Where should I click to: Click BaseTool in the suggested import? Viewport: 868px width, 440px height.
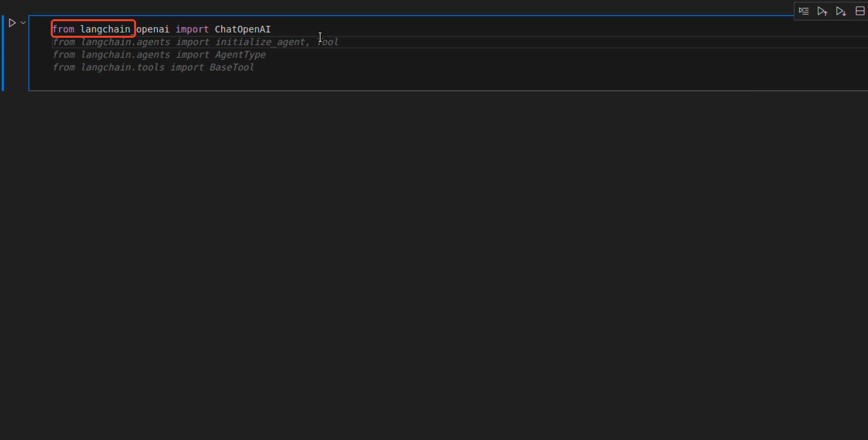[231, 67]
